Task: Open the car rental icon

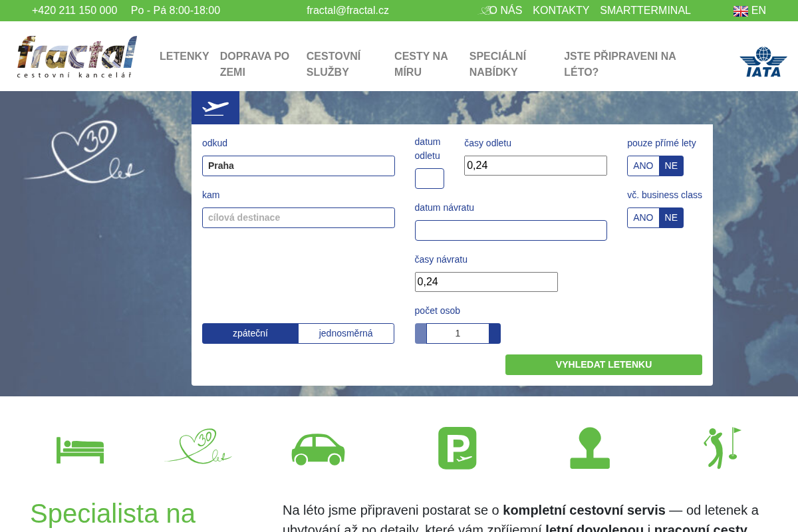Action: 318,449
